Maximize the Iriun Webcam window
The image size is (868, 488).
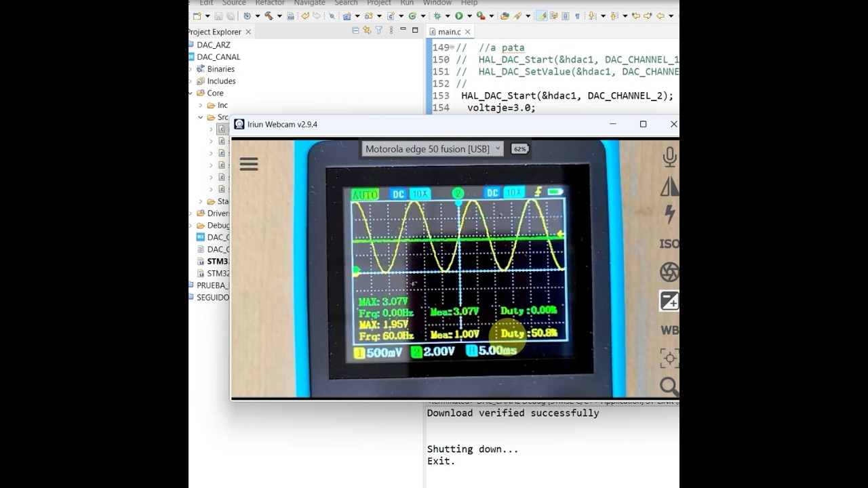pos(643,124)
